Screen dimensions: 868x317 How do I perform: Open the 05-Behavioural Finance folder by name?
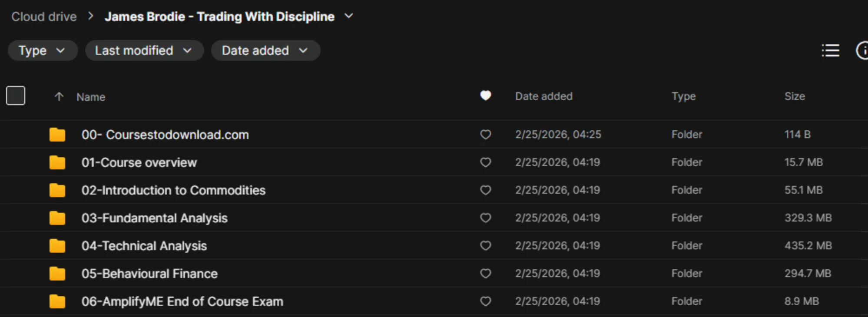150,273
